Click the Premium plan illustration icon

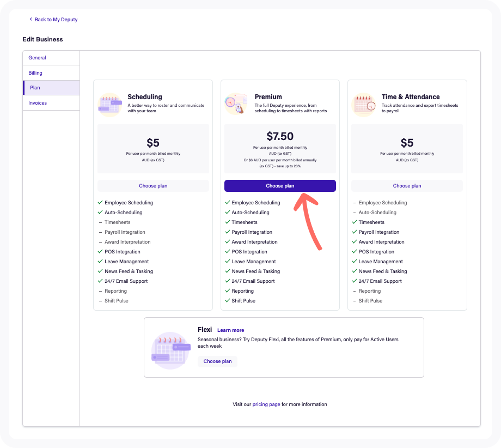tap(236, 104)
